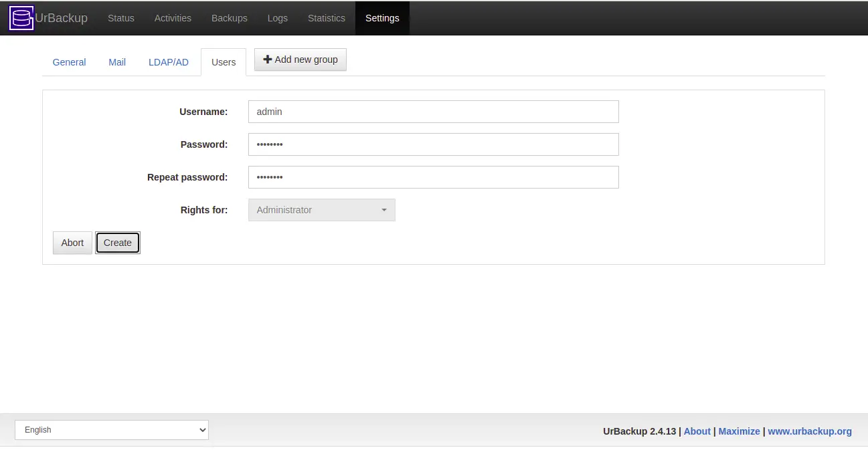Click the Abort button

tap(72, 243)
